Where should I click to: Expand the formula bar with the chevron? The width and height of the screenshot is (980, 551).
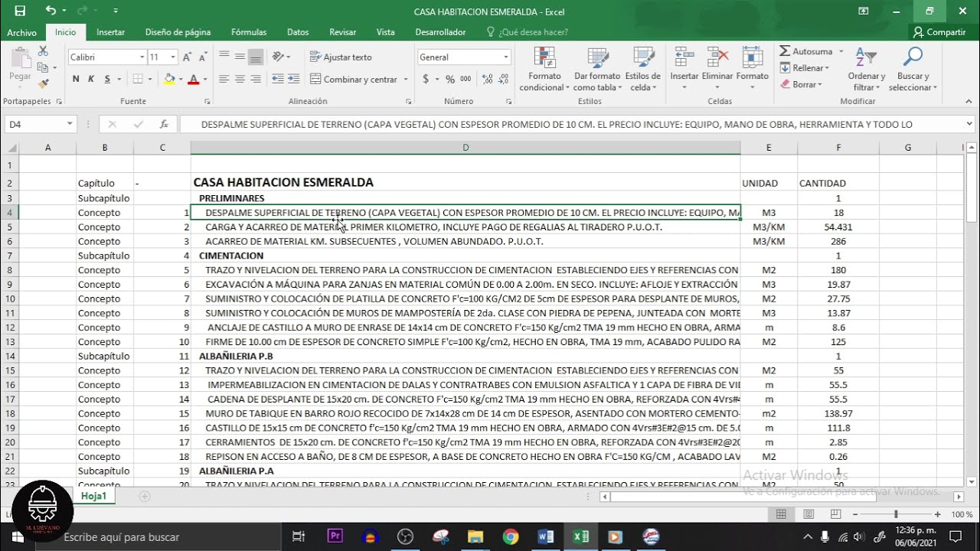point(969,124)
